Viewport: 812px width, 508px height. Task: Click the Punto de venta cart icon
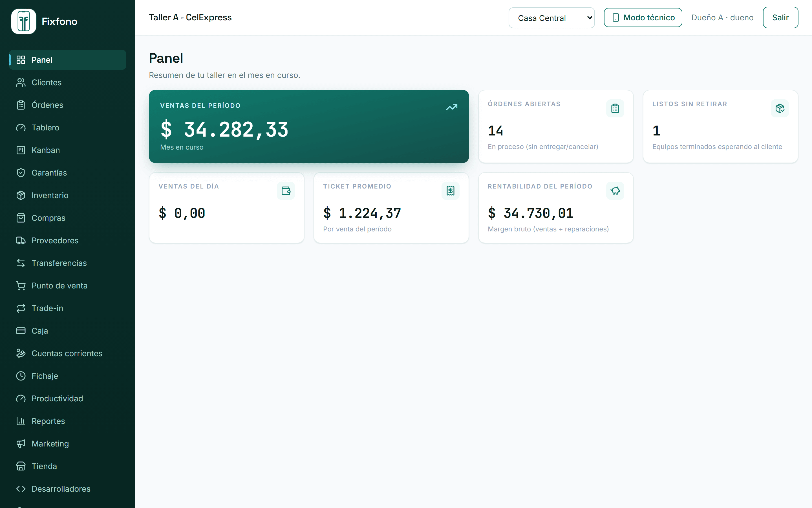point(21,286)
